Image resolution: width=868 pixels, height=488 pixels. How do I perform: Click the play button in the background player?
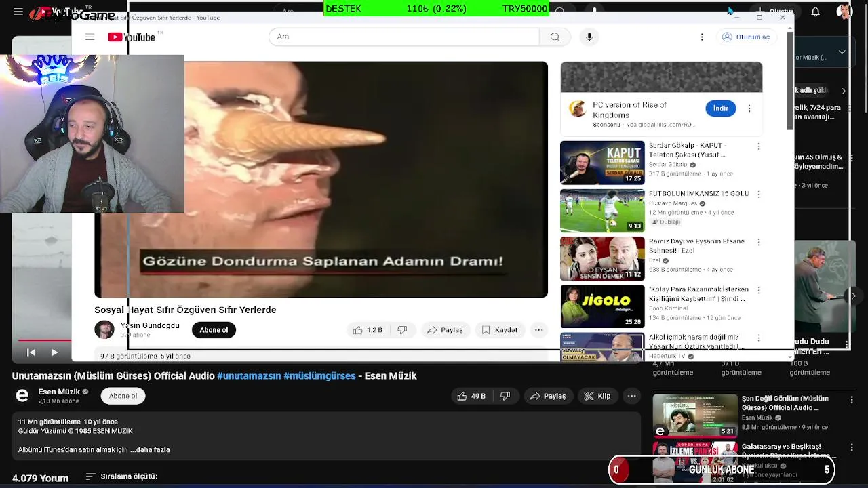[54, 352]
